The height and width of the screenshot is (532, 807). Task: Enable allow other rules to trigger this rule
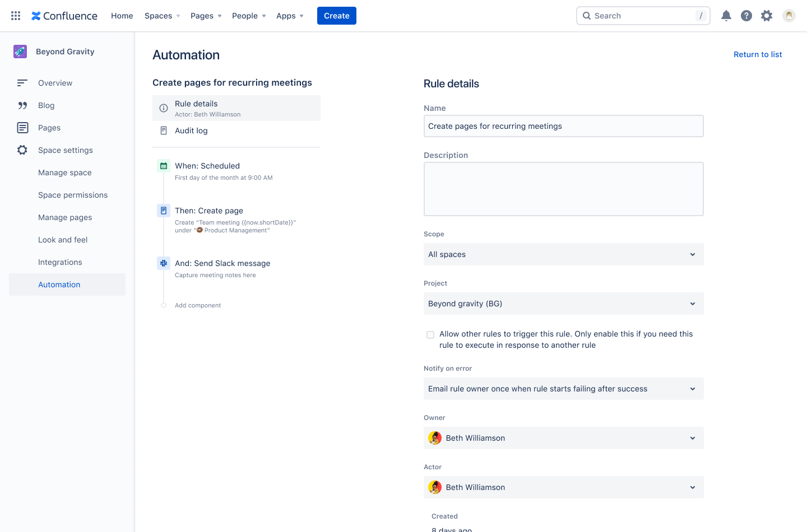click(430, 334)
